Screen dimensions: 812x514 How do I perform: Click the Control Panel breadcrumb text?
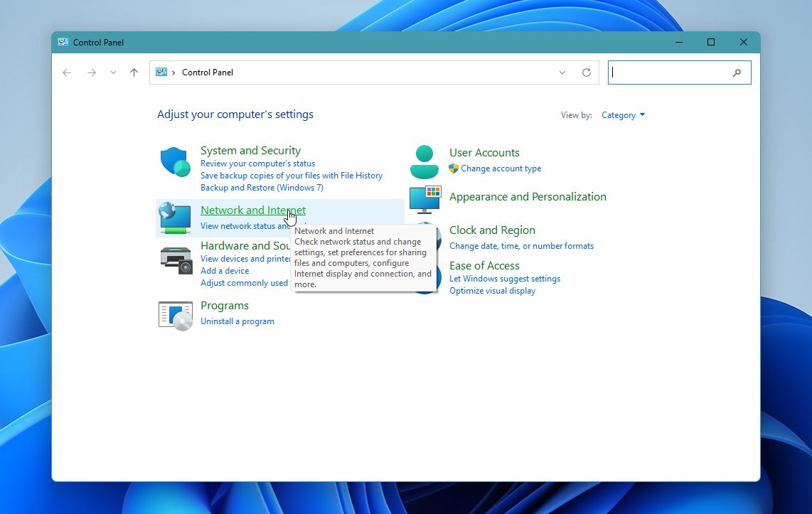pos(208,73)
